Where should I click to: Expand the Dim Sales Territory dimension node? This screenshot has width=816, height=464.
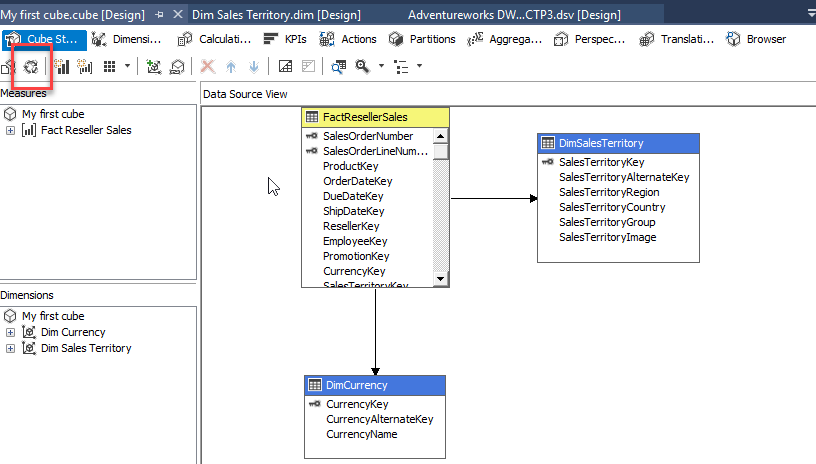pyautogui.click(x=11, y=348)
